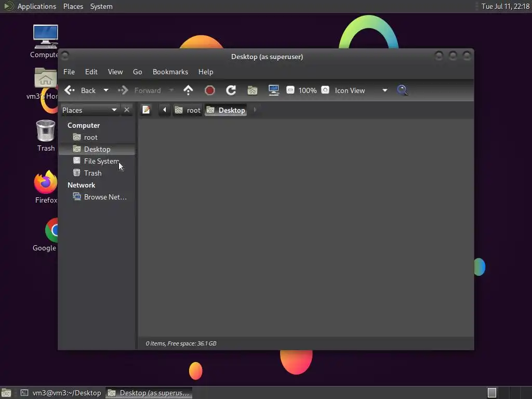Select the root path bar button
532x399 pixels.
point(187,110)
